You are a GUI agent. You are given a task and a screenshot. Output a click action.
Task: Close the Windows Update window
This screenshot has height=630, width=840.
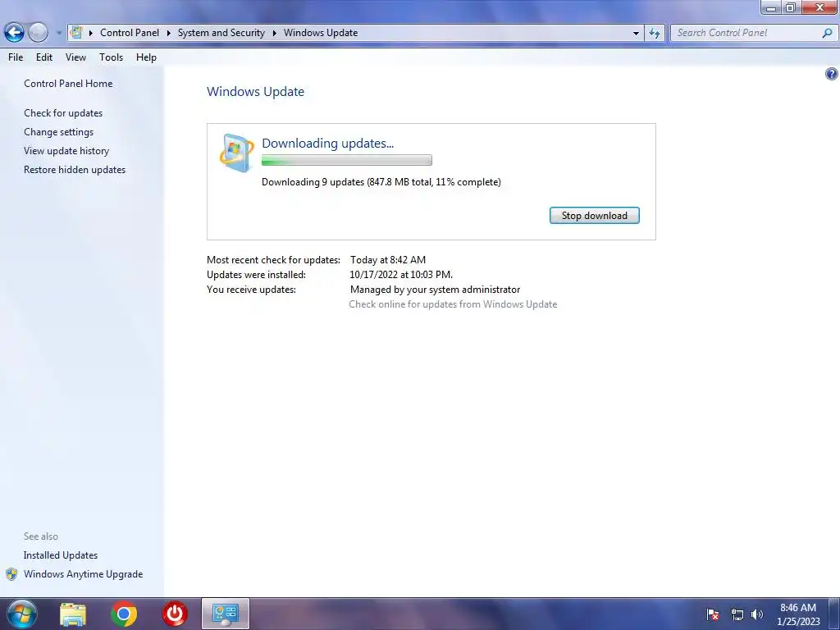(x=819, y=7)
